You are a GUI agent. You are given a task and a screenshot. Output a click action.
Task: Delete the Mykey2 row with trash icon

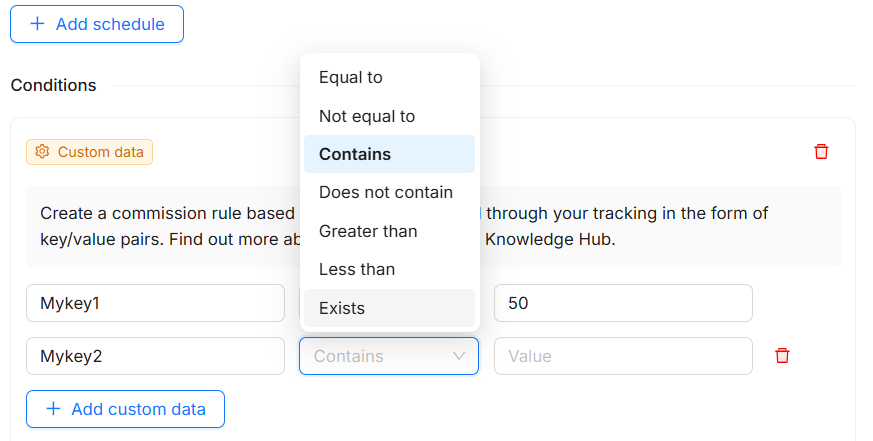click(x=783, y=356)
